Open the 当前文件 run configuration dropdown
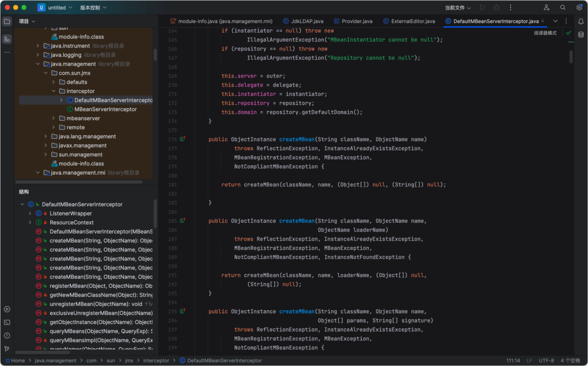The width and height of the screenshot is (588, 366). point(458,8)
